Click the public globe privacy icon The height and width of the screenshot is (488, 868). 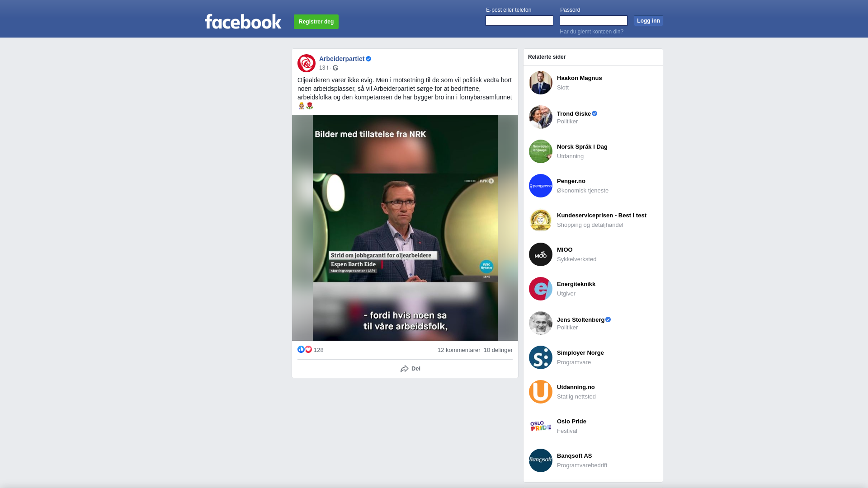pyautogui.click(x=335, y=68)
